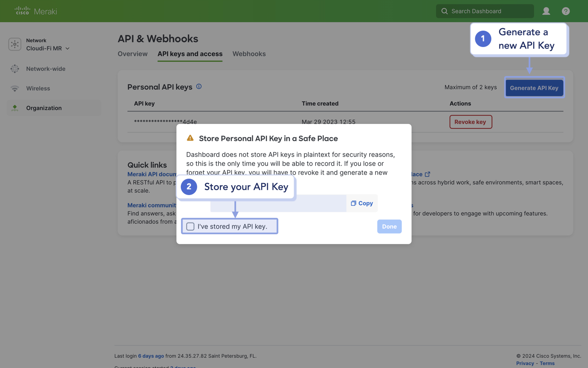The width and height of the screenshot is (588, 368).
Task: Open the user account profile icon
Action: point(546,11)
